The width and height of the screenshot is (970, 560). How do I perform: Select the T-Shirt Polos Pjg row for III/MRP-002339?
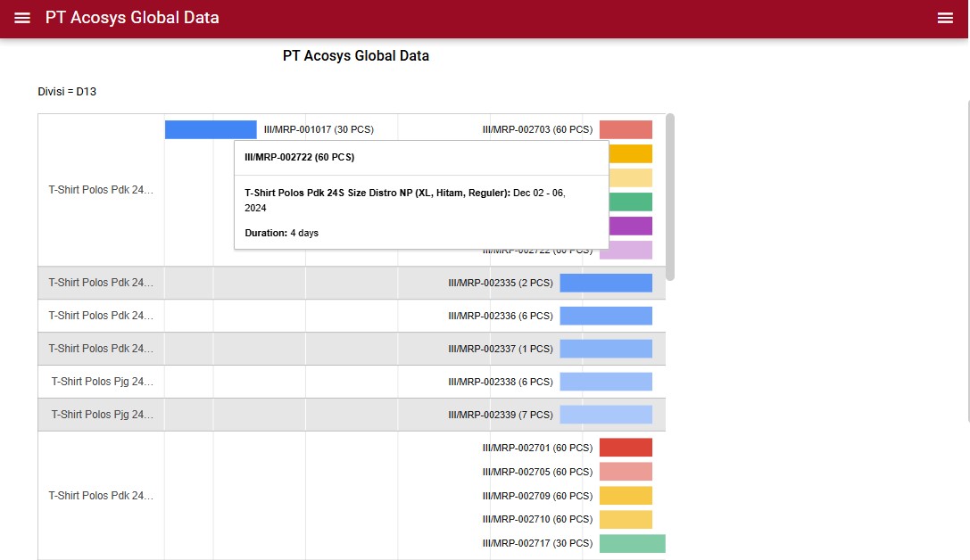102,415
